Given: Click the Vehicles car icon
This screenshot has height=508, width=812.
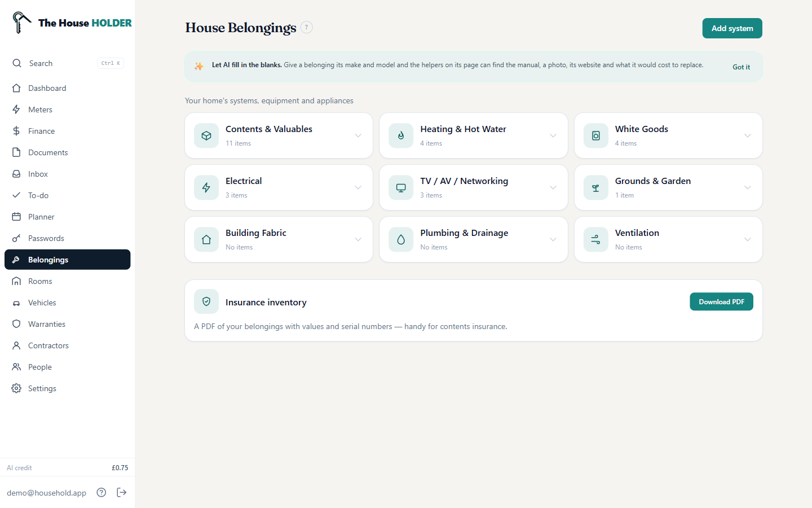Looking at the screenshot, I should point(16,303).
